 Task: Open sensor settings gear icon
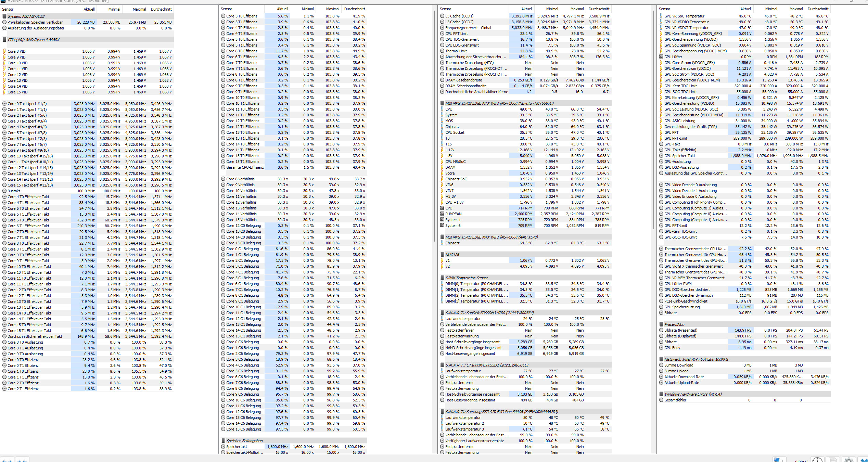[848, 460]
